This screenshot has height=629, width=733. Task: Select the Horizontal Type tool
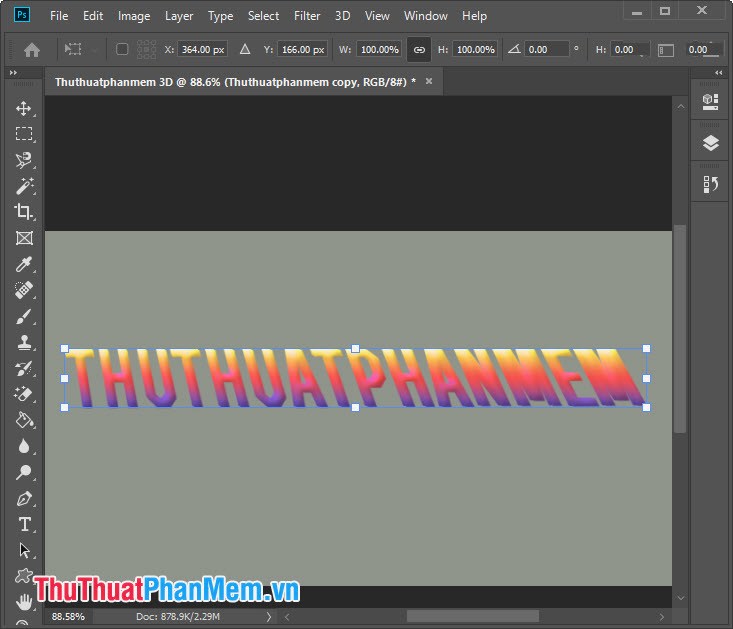24,524
